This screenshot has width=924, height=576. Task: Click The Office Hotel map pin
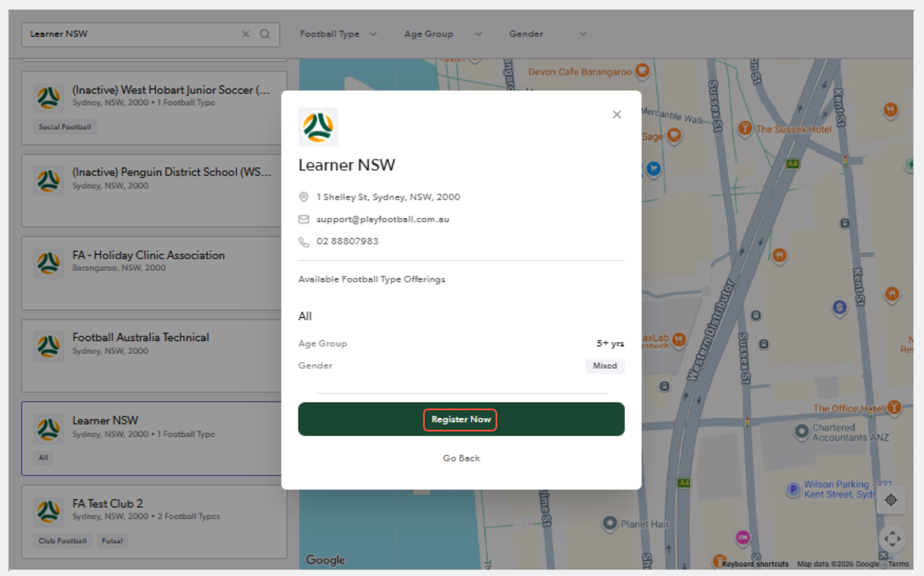(894, 407)
